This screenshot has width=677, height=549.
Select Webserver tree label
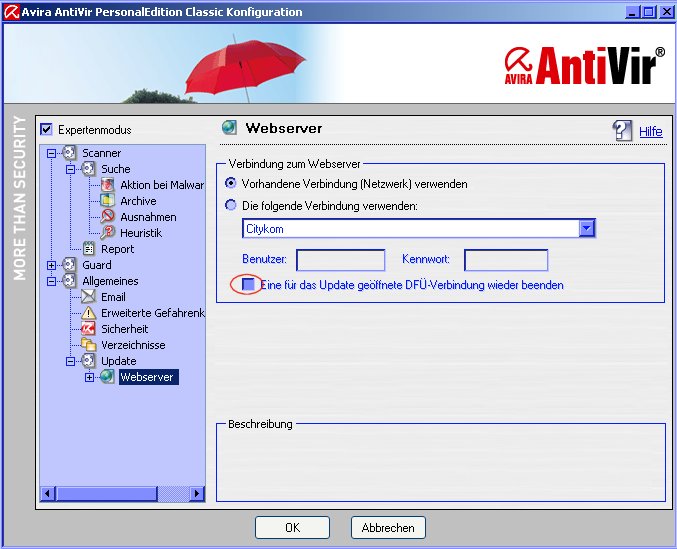(x=149, y=376)
